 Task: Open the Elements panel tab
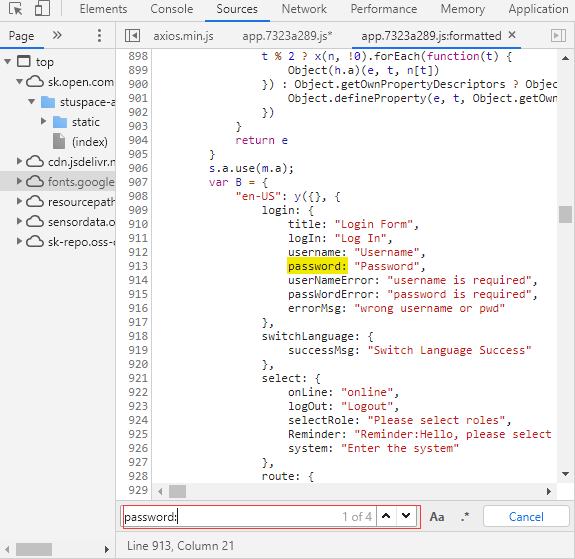103,9
